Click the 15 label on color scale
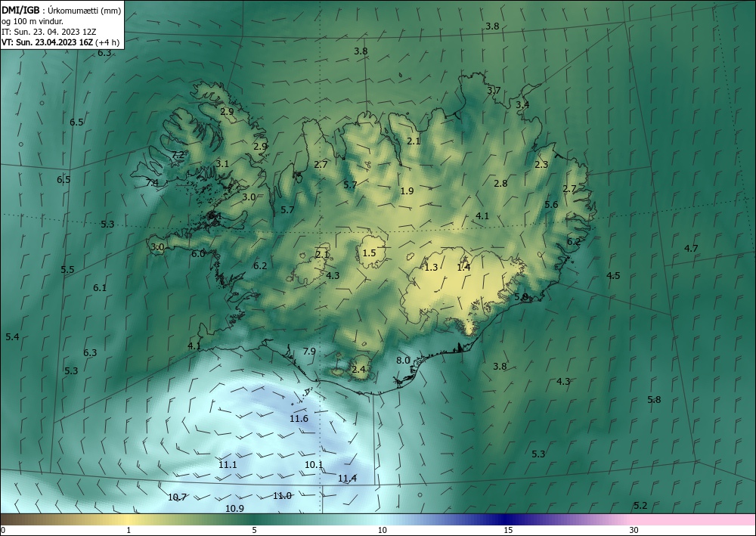 [508, 530]
